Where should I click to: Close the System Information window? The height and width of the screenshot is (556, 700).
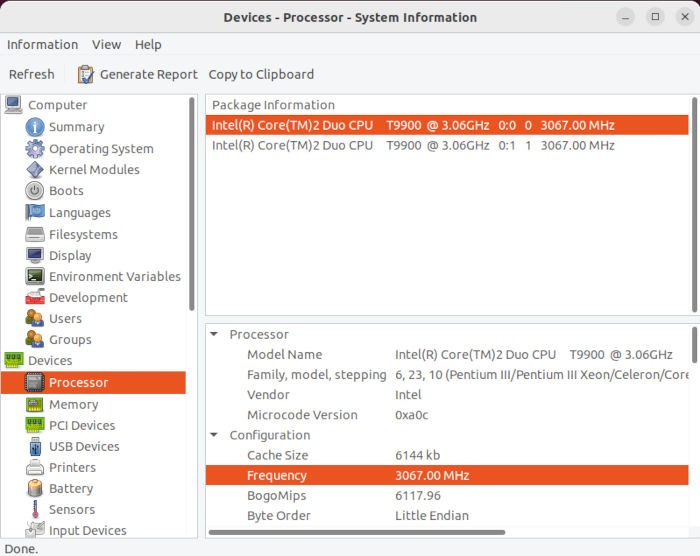click(685, 17)
